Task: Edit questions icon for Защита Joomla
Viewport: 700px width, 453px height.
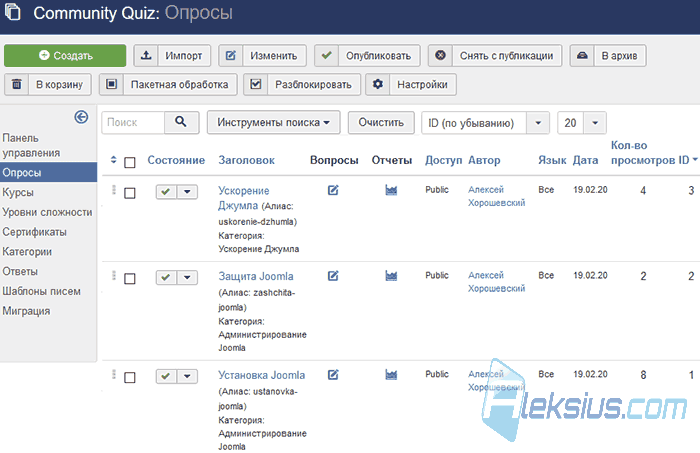Action: click(x=333, y=276)
